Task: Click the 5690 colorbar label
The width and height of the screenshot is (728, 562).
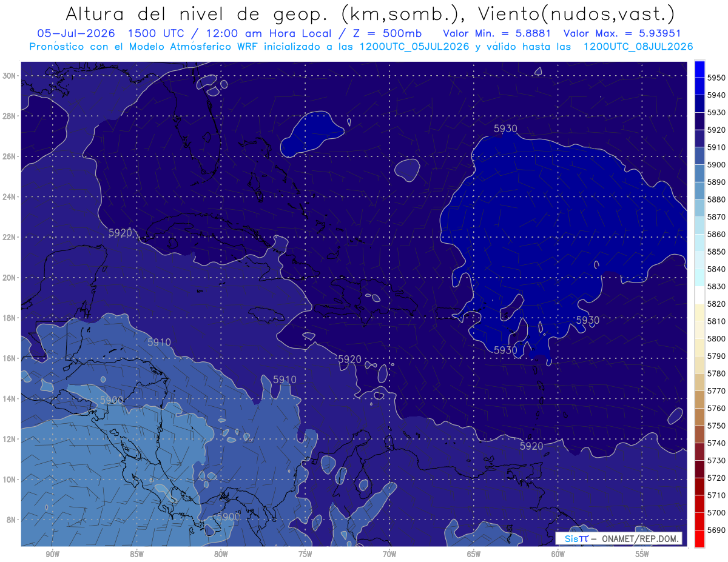Action: [x=716, y=530]
